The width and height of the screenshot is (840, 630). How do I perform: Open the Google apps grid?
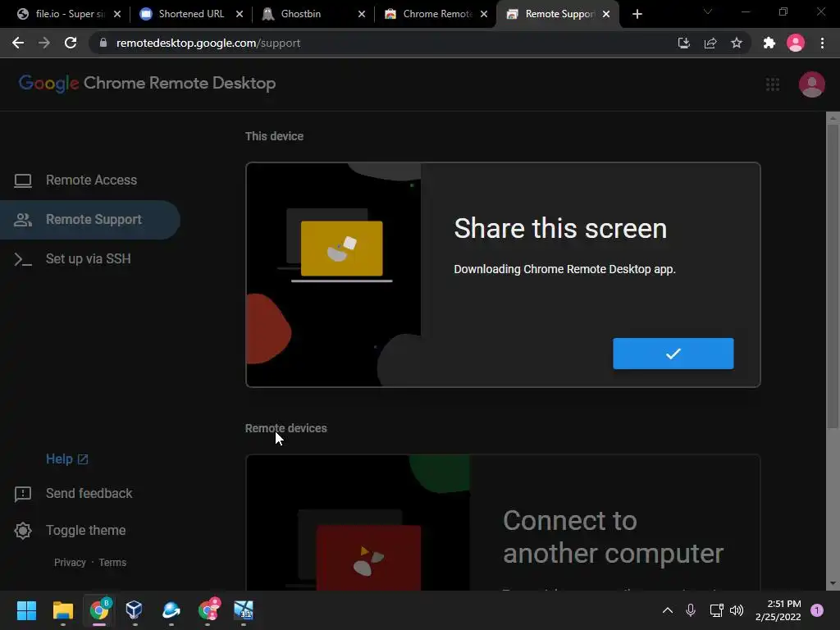[x=773, y=84]
